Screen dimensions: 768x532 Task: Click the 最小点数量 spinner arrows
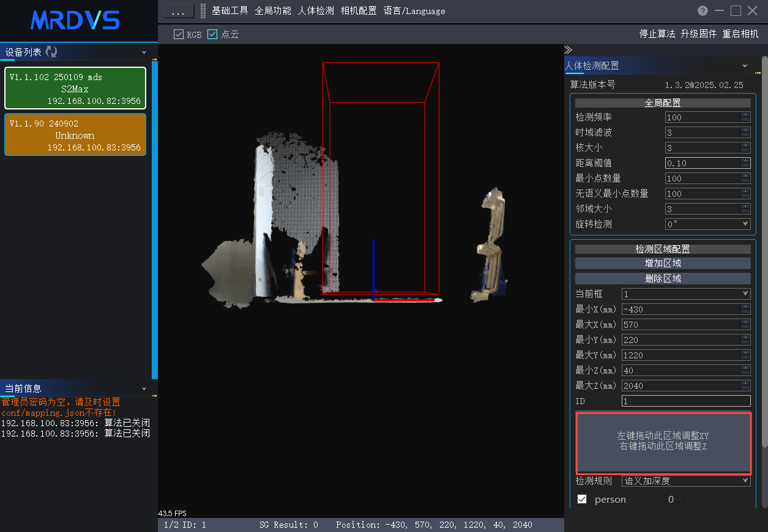pos(745,179)
